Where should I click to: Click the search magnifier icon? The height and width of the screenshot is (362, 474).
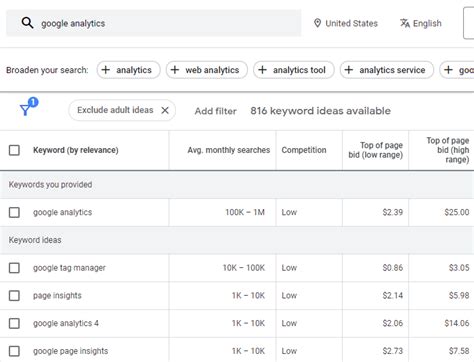point(27,23)
